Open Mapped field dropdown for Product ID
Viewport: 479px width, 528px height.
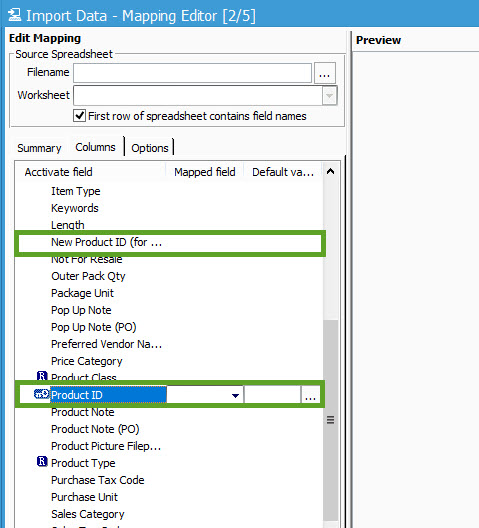click(235, 395)
